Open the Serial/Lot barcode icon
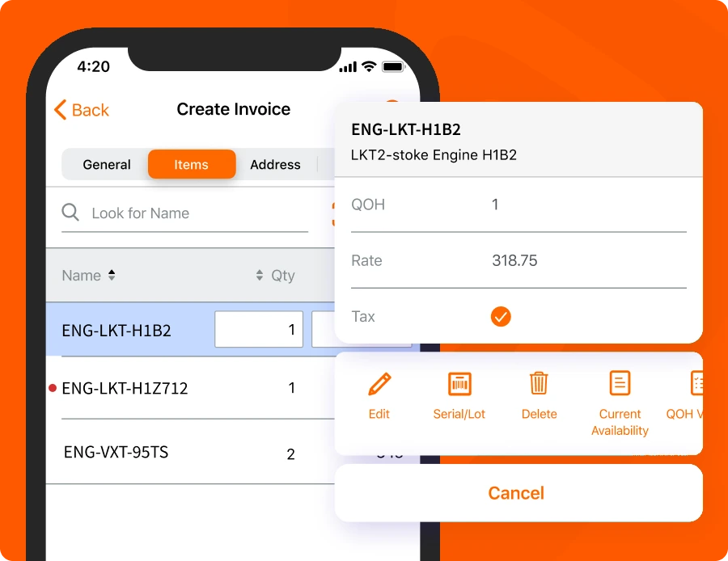Image resolution: width=728 pixels, height=561 pixels. [459, 384]
